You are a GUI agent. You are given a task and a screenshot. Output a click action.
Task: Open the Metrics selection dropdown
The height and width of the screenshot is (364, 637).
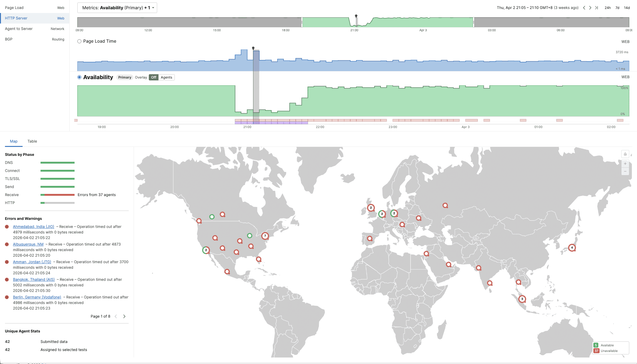coord(117,8)
